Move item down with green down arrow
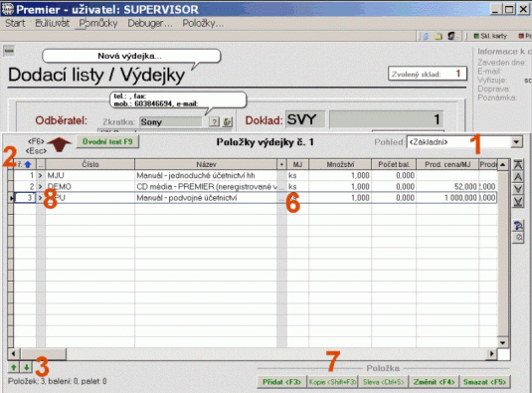The width and height of the screenshot is (532, 393). 26,367
